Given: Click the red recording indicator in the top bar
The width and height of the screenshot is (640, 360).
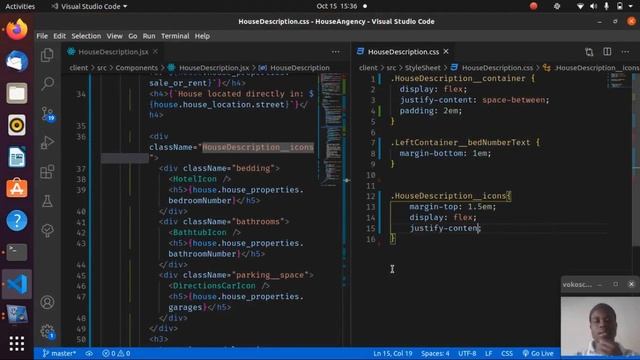Looking at the screenshot, I should pos(533,6).
